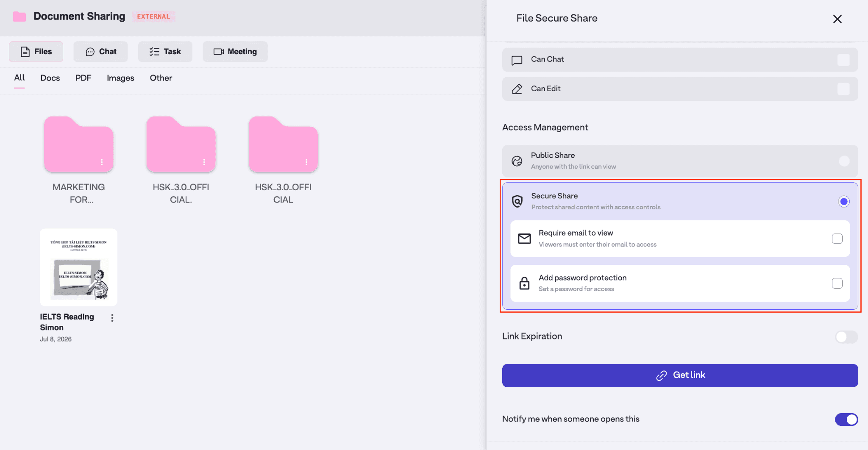Open options menu on third HSK_3.0_OFFICIAL folder
Image resolution: width=868 pixels, height=450 pixels.
pyautogui.click(x=306, y=162)
